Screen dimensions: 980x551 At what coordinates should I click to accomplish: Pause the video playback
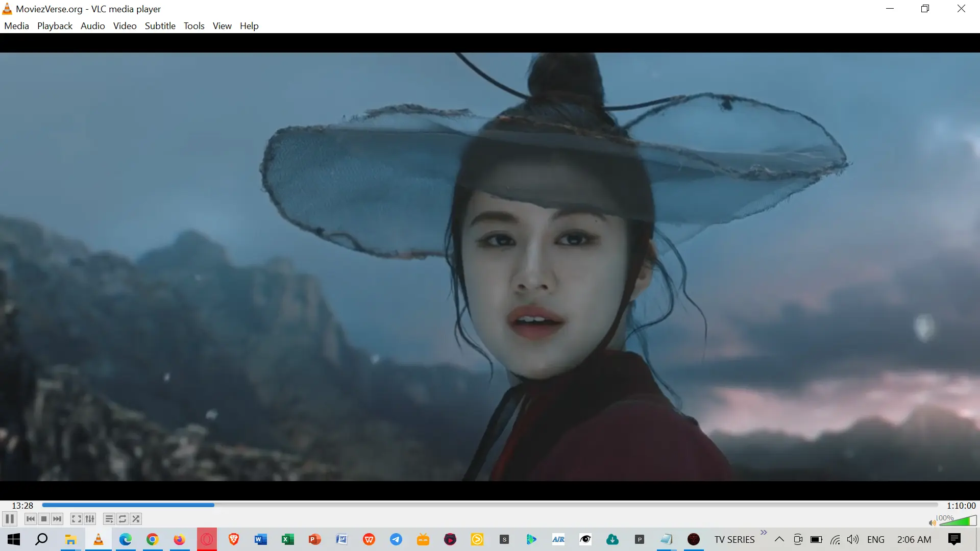click(10, 519)
